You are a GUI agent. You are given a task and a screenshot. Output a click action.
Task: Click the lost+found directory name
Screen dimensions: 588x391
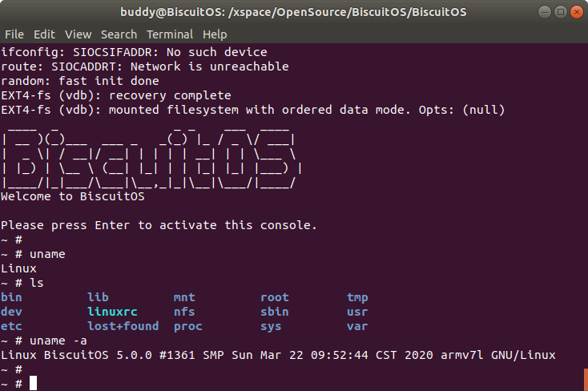123,326
